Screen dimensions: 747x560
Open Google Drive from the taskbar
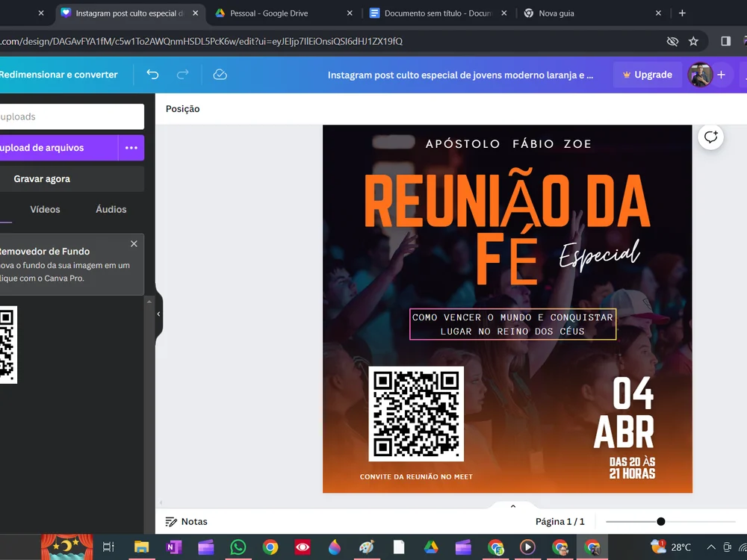coord(430,547)
